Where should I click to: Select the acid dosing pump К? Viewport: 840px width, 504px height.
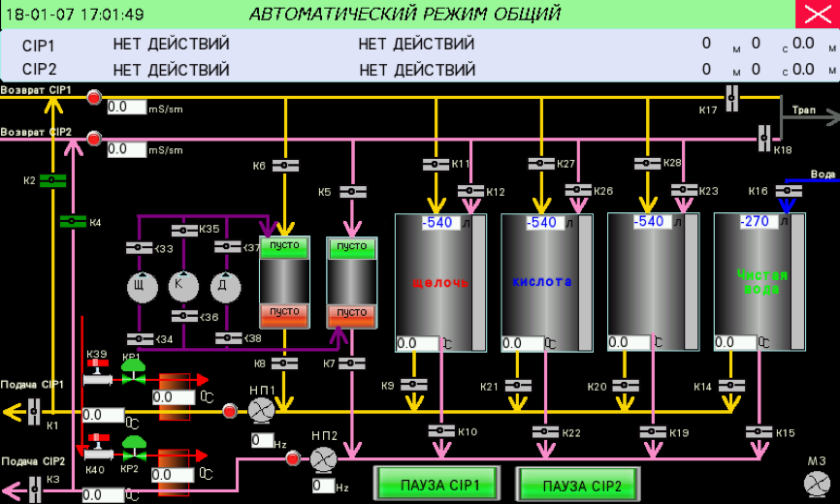click(183, 285)
